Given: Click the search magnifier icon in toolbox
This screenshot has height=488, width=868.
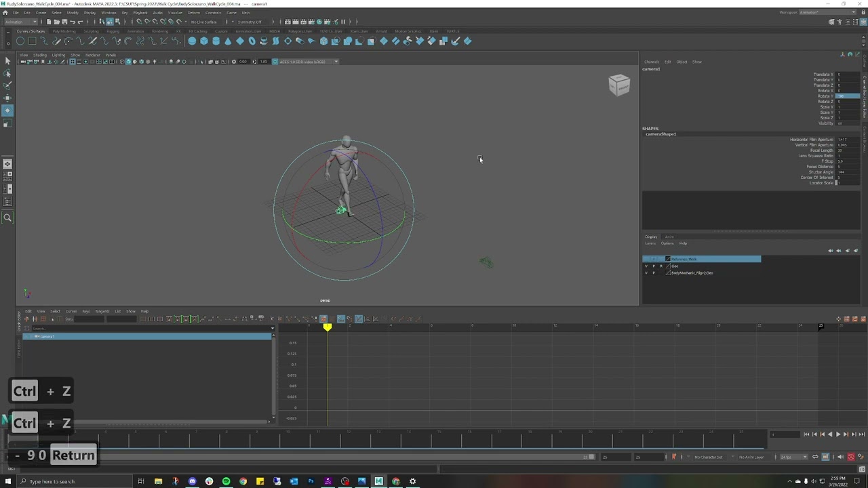Looking at the screenshot, I should (x=7, y=218).
